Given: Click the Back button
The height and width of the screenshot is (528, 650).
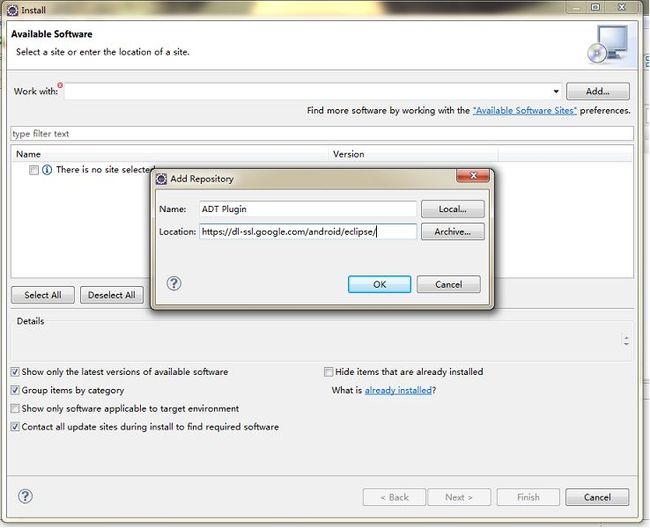Looking at the screenshot, I should click(394, 497).
